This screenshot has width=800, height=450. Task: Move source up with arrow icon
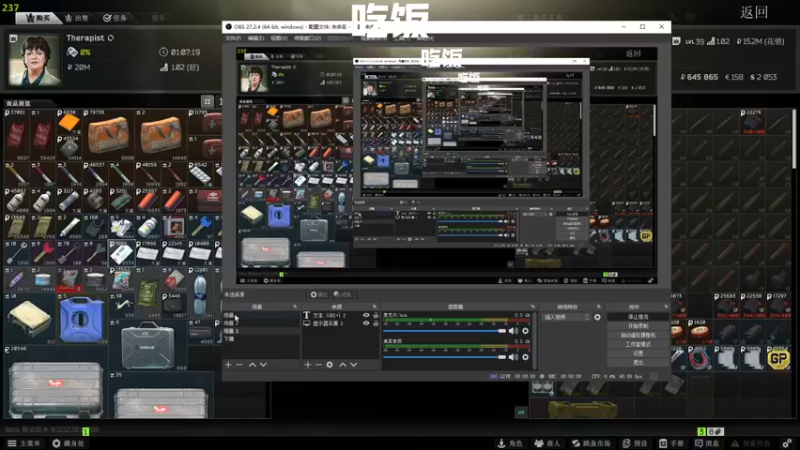point(343,364)
